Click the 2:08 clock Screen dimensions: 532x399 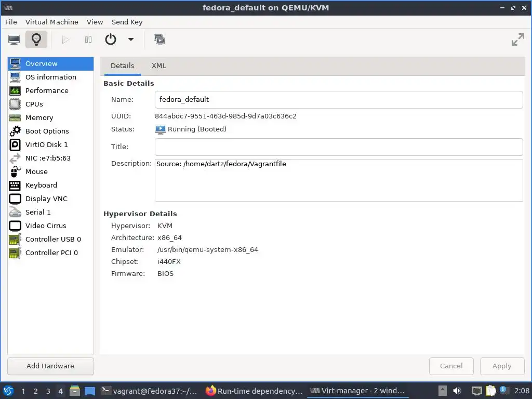tap(521, 391)
